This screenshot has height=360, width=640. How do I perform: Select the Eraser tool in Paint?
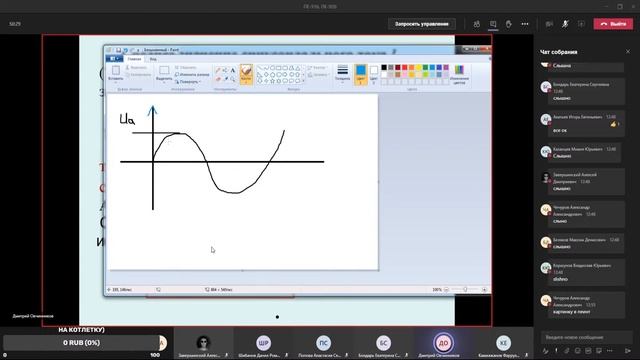[x=218, y=78]
